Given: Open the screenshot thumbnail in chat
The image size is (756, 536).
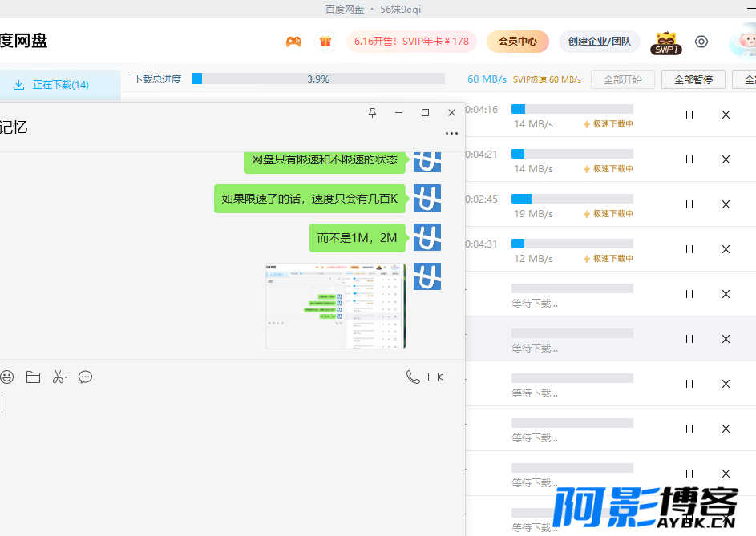Looking at the screenshot, I should pyautogui.click(x=336, y=305).
